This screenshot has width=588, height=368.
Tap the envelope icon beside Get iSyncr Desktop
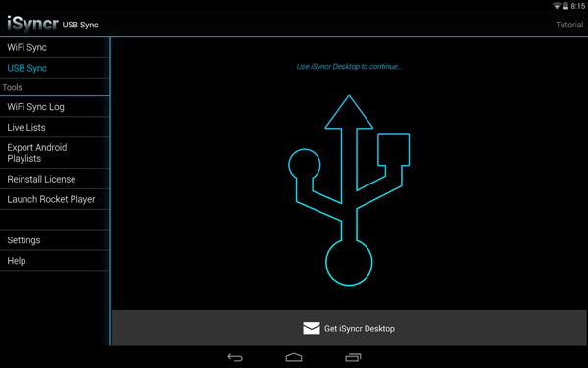point(312,328)
